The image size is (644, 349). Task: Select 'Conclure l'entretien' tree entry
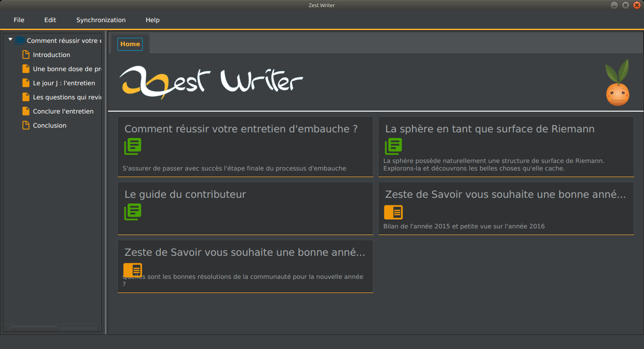[x=63, y=111]
